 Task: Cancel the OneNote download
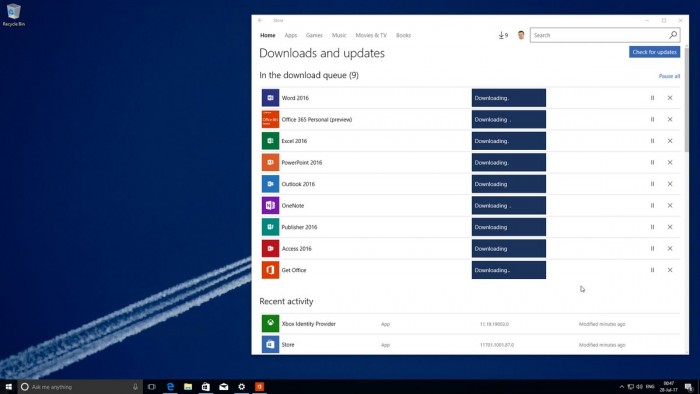pos(670,205)
